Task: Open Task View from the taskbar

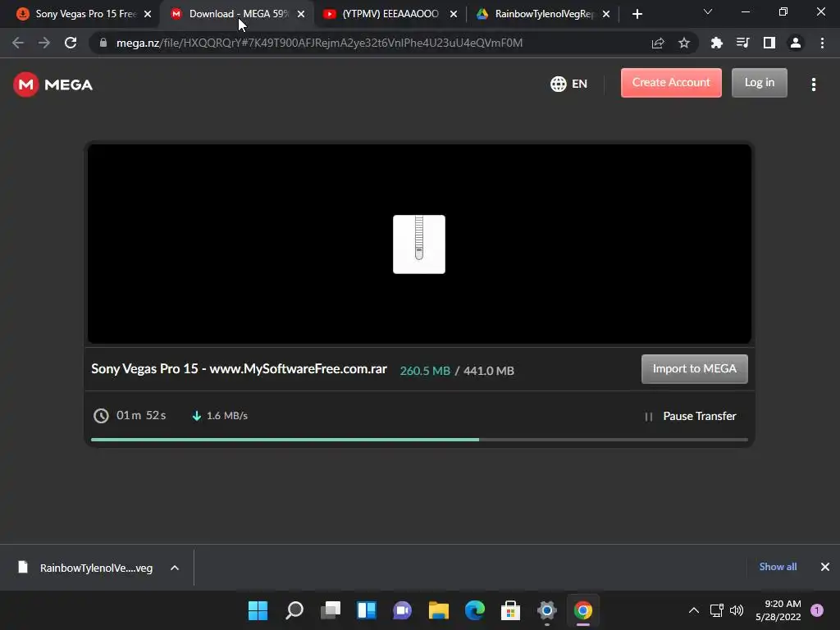Action: tap(330, 610)
